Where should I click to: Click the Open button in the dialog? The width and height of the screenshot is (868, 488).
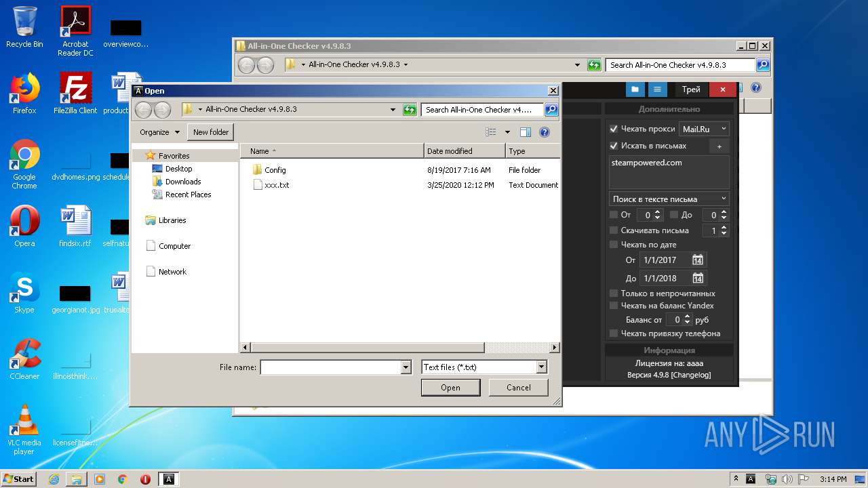pos(450,388)
